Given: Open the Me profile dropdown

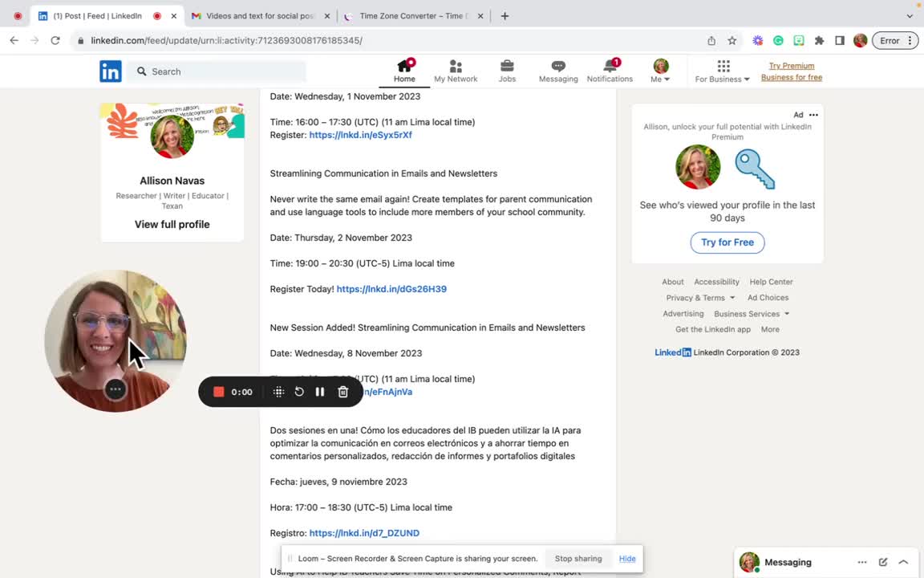Looking at the screenshot, I should 661,71.
